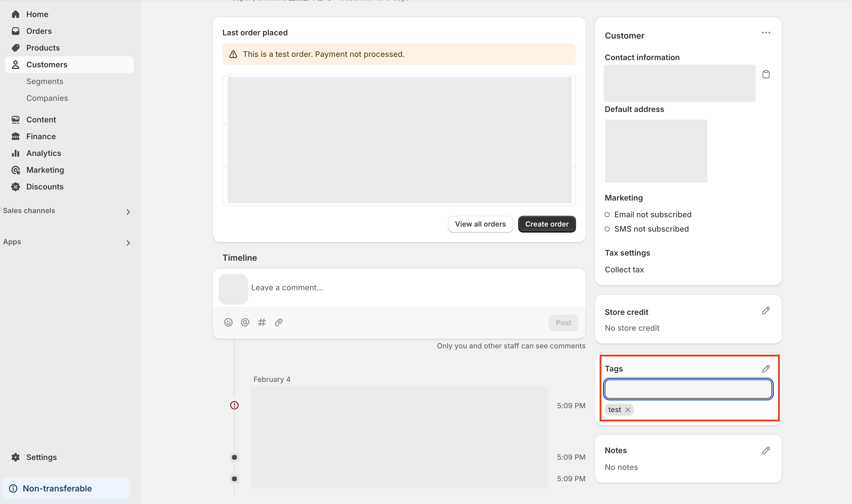Copy contact information with clipboard icon
Image resolution: width=852 pixels, height=504 pixels.
pyautogui.click(x=766, y=75)
